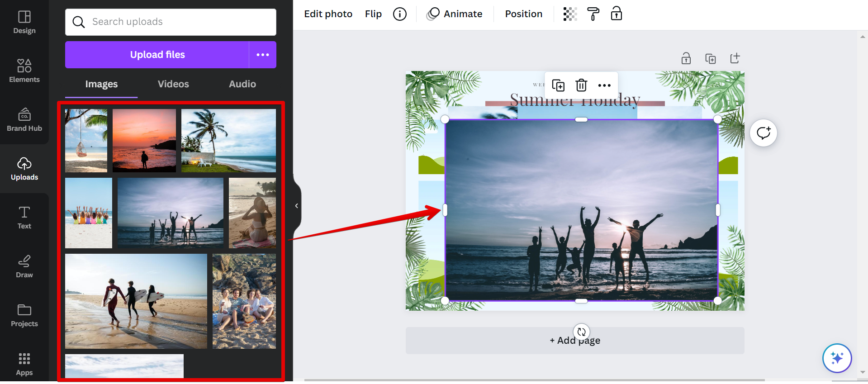Click the top-left resize handle of image

445,119
